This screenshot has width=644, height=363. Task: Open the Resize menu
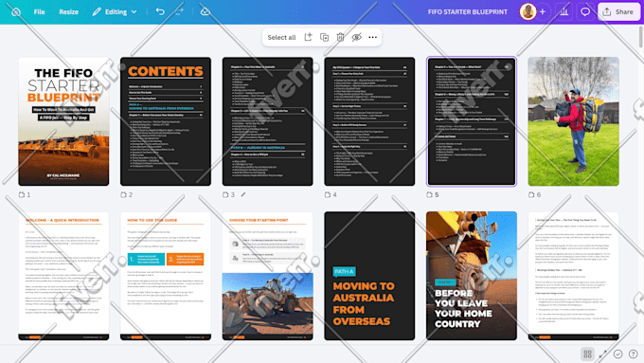pos(68,12)
